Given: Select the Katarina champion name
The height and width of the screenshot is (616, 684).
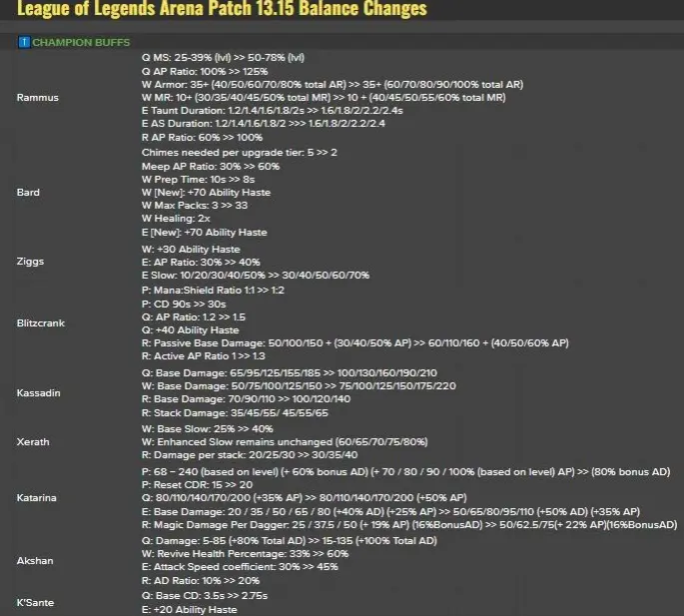Looking at the screenshot, I should [37, 498].
